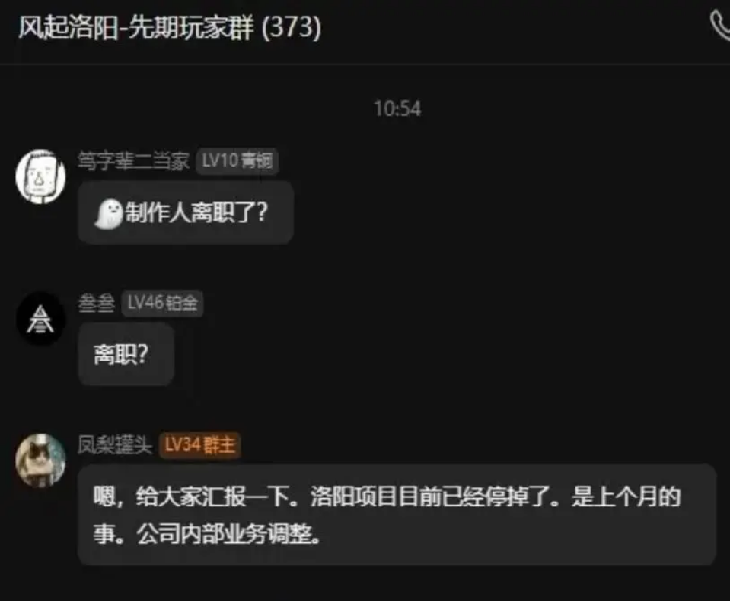Click the username 凤梨罐头
This screenshot has width=730, height=601.
coord(115,445)
